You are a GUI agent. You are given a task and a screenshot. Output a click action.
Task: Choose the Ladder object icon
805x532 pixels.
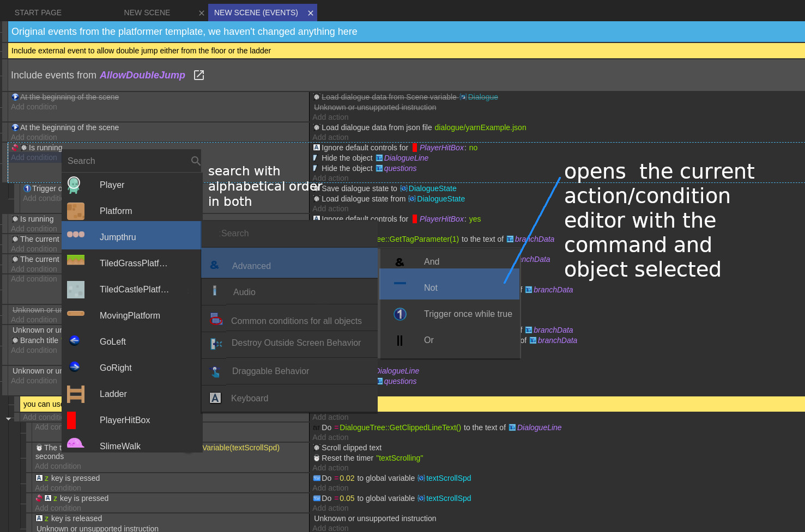pyautogui.click(x=76, y=394)
